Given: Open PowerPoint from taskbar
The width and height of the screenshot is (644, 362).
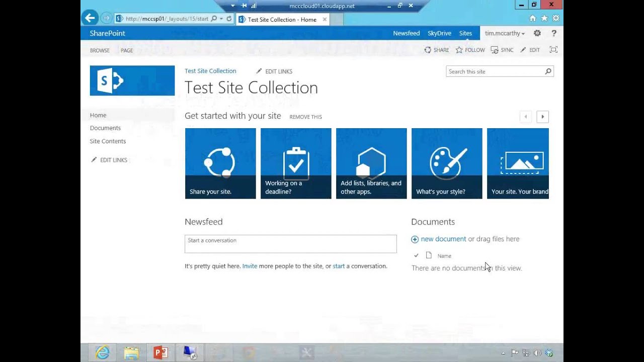Looking at the screenshot, I should 160,353.
